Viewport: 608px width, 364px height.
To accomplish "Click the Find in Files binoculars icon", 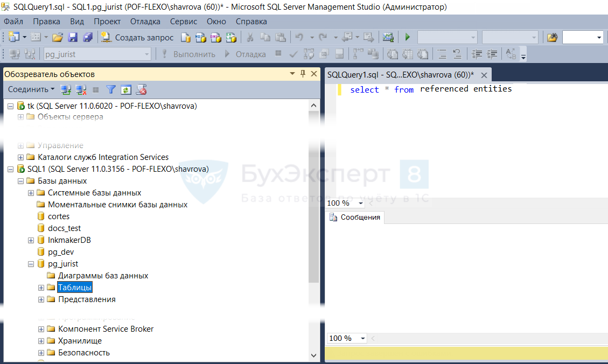I will [x=552, y=37].
